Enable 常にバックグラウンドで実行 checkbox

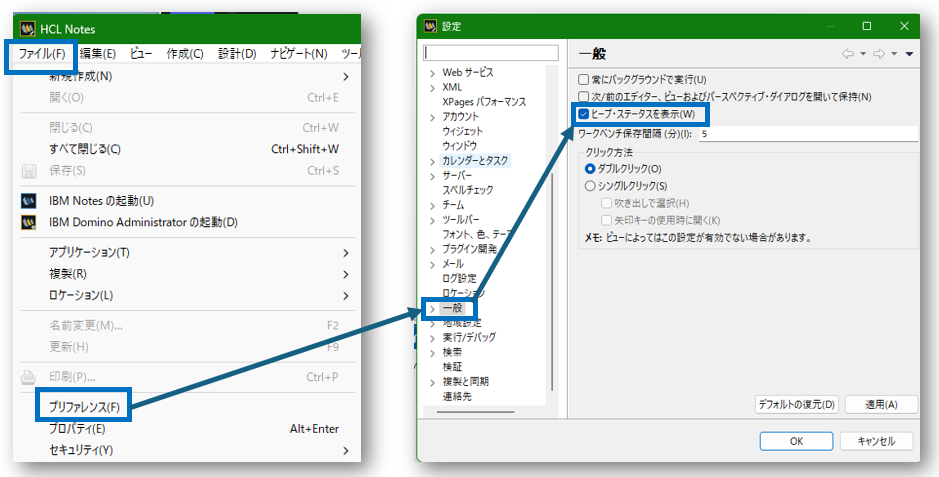583,80
